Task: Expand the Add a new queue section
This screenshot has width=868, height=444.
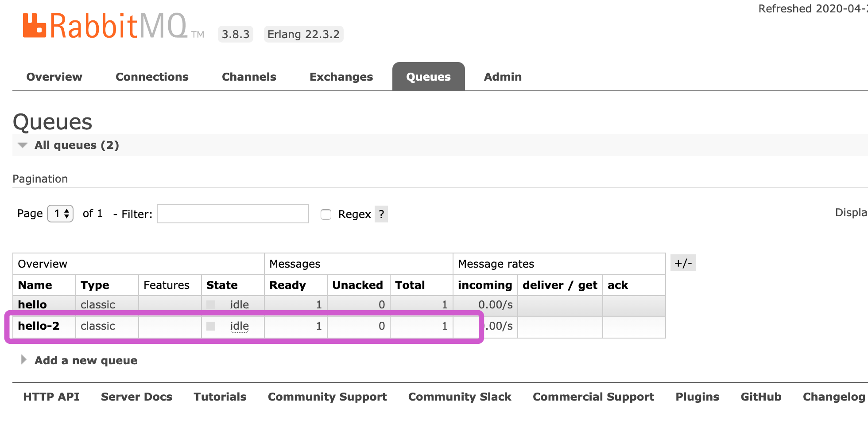Action: [x=80, y=360]
